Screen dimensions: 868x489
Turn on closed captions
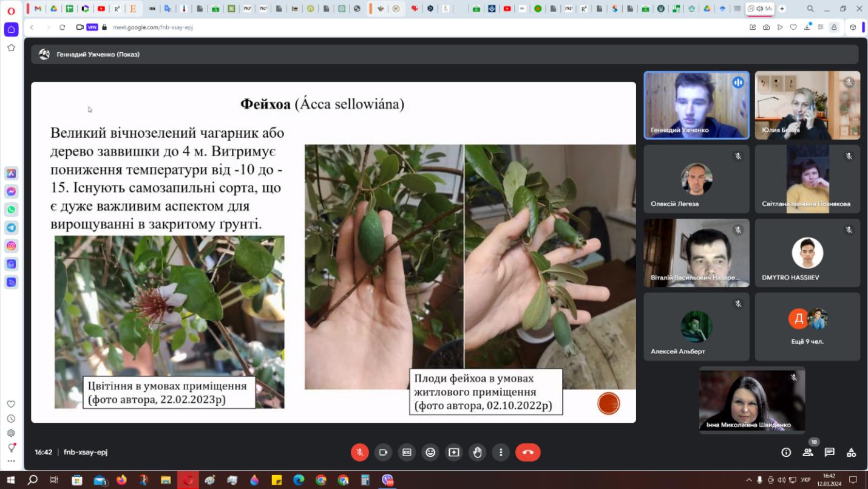tap(407, 452)
